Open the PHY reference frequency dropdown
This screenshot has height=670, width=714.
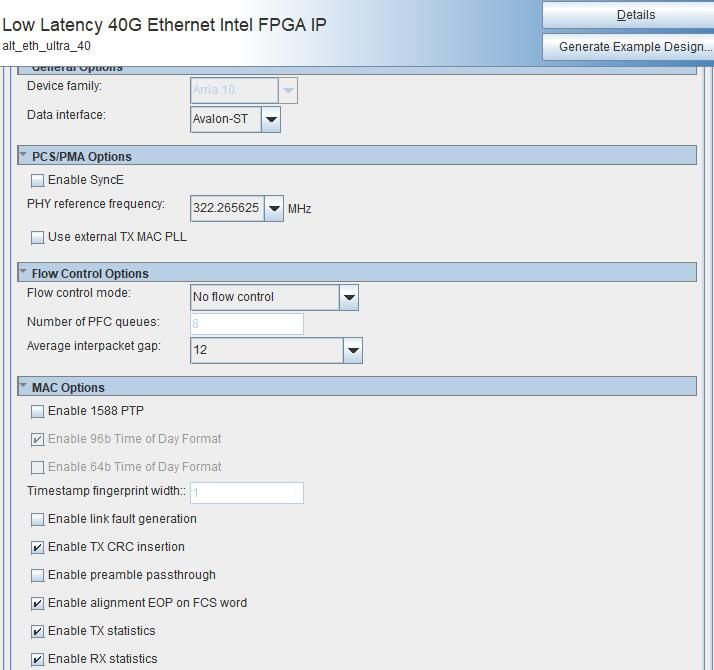274,209
